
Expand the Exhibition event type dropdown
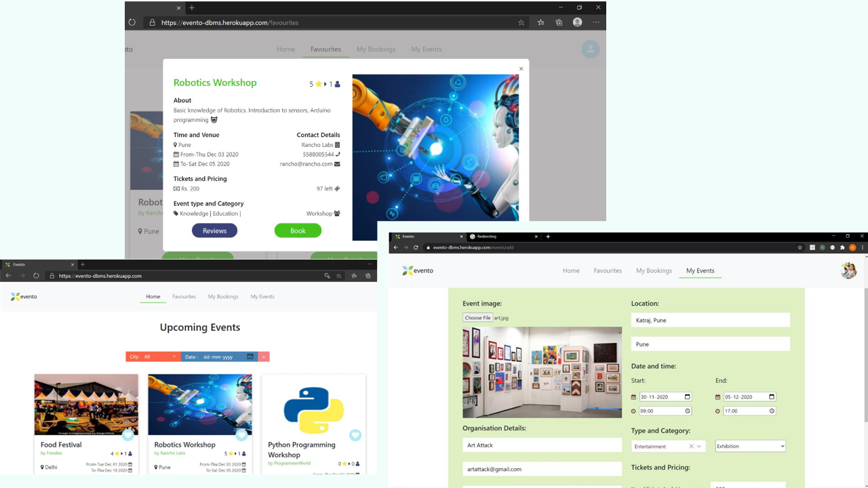pyautogui.click(x=750, y=446)
